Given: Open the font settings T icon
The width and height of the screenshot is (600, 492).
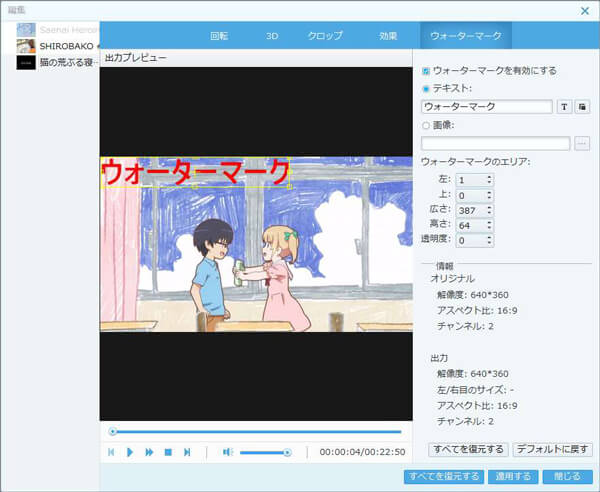Looking at the screenshot, I should pos(564,107).
